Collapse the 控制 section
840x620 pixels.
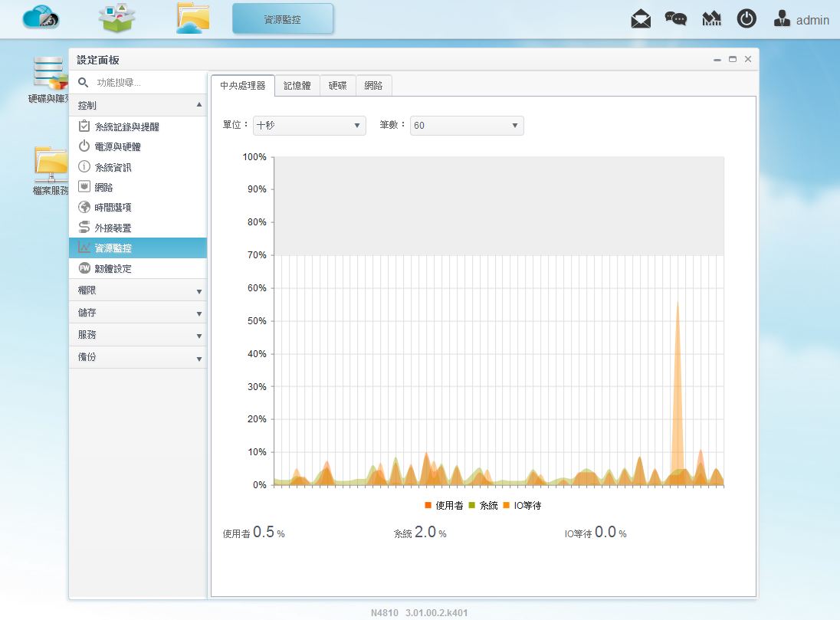138,105
